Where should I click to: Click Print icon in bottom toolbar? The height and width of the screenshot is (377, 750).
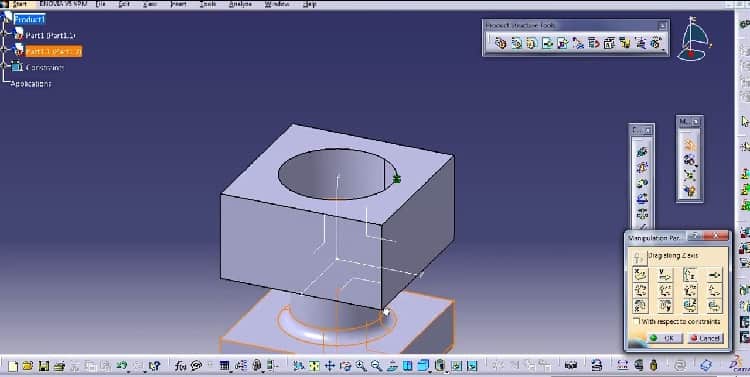click(x=59, y=366)
